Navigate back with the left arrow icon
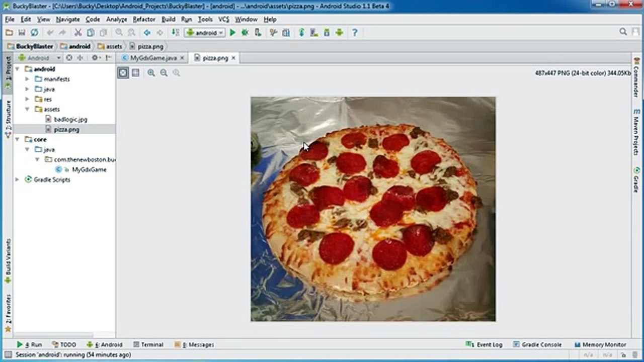 coord(147,33)
